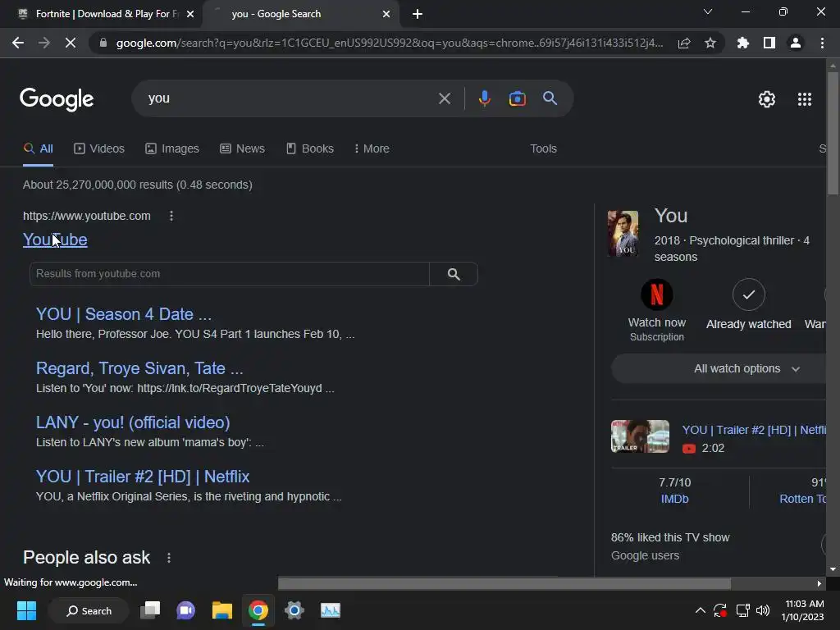Switch to Videos results
840x630 pixels.
tap(99, 148)
